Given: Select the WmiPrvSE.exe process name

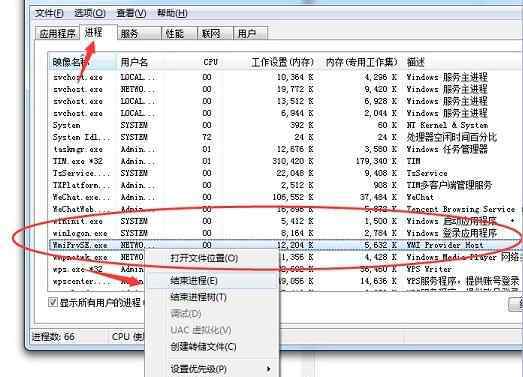Looking at the screenshot, I should (80, 245).
